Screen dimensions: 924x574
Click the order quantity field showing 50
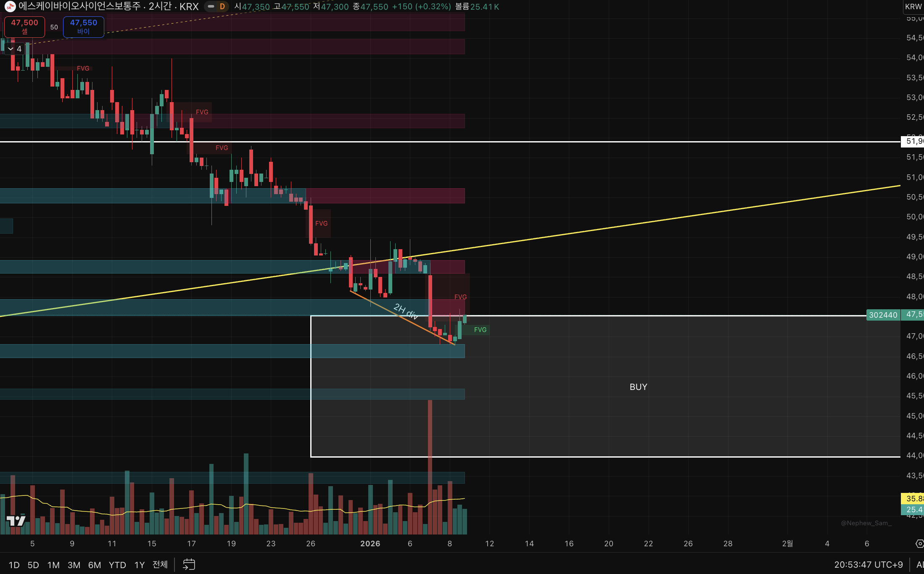[54, 27]
